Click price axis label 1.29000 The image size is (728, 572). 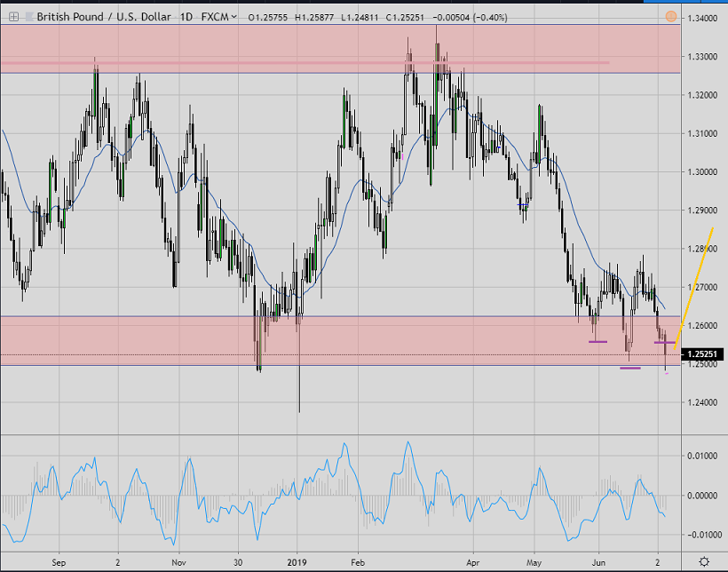pyautogui.click(x=702, y=210)
